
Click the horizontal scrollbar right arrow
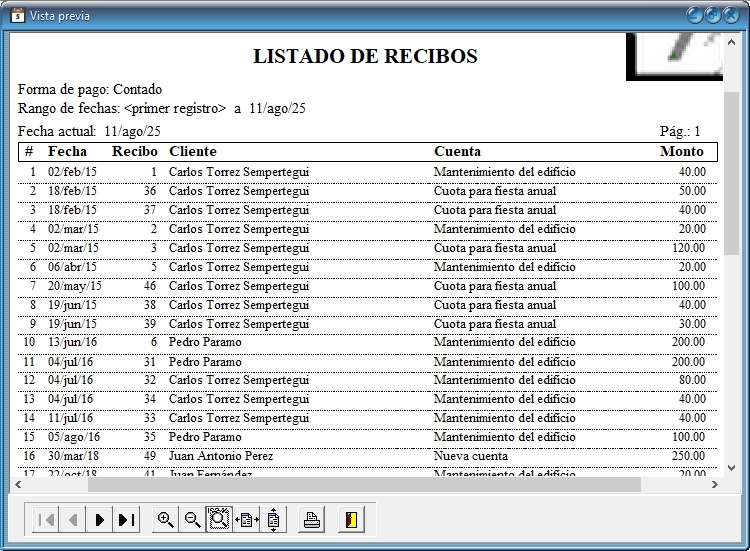tap(715, 485)
